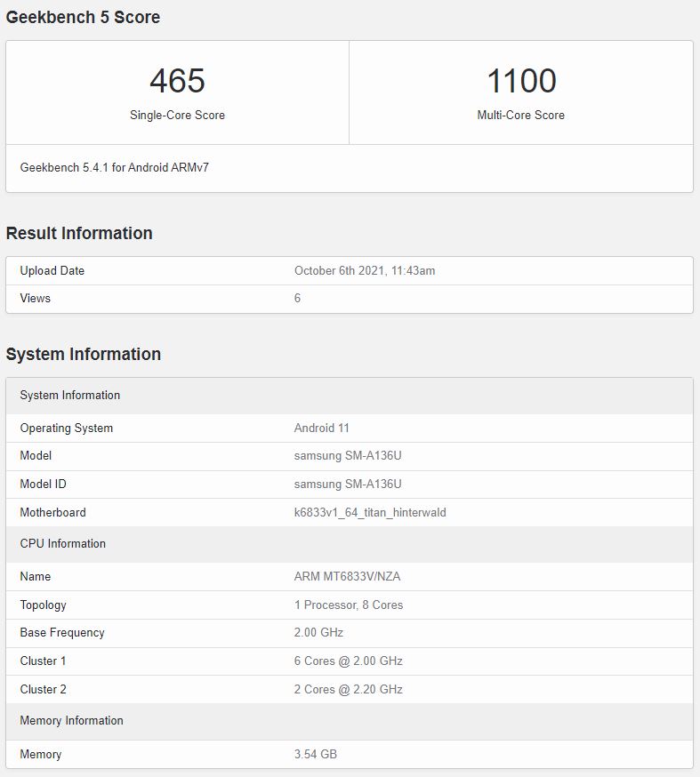Click the multi-core score 1100
This screenshot has width=700, height=777.
point(521,81)
